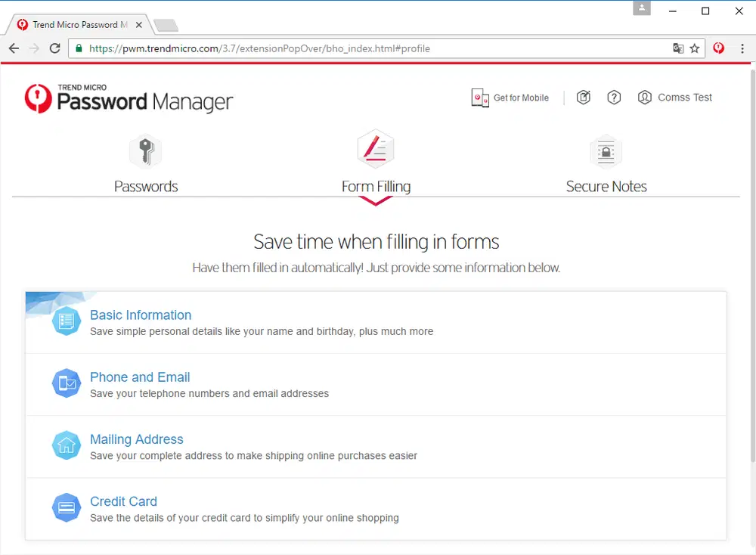The width and height of the screenshot is (756, 555).
Task: Click the Secure Notes lock icon
Action: (x=606, y=151)
